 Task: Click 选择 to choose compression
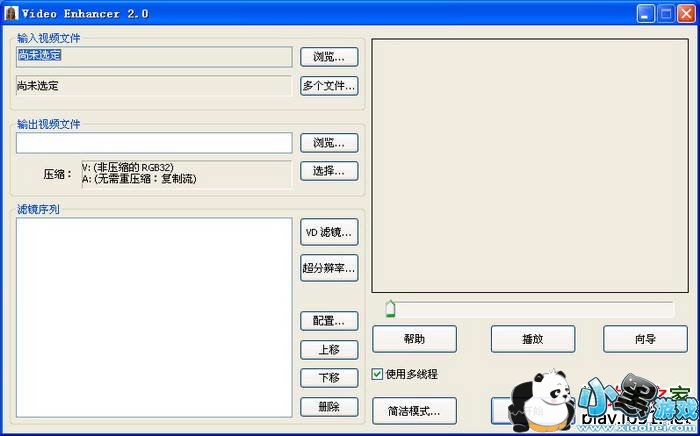point(329,171)
